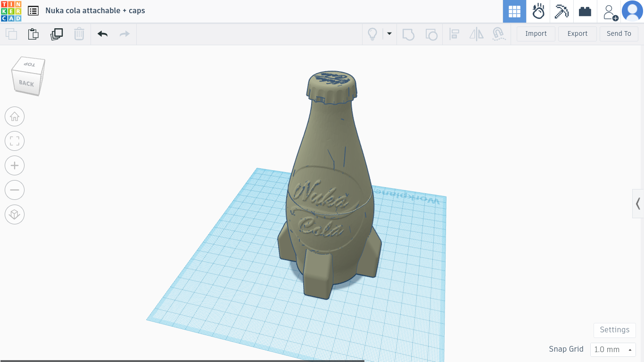
Task: Redo the last undone action
Action: (x=124, y=34)
